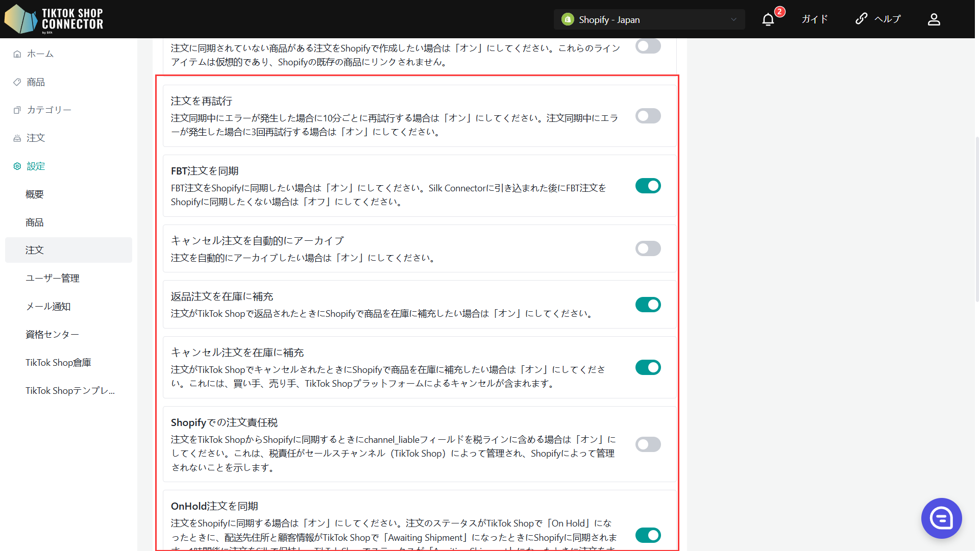Open 商品 in the main sidebar

(x=36, y=82)
